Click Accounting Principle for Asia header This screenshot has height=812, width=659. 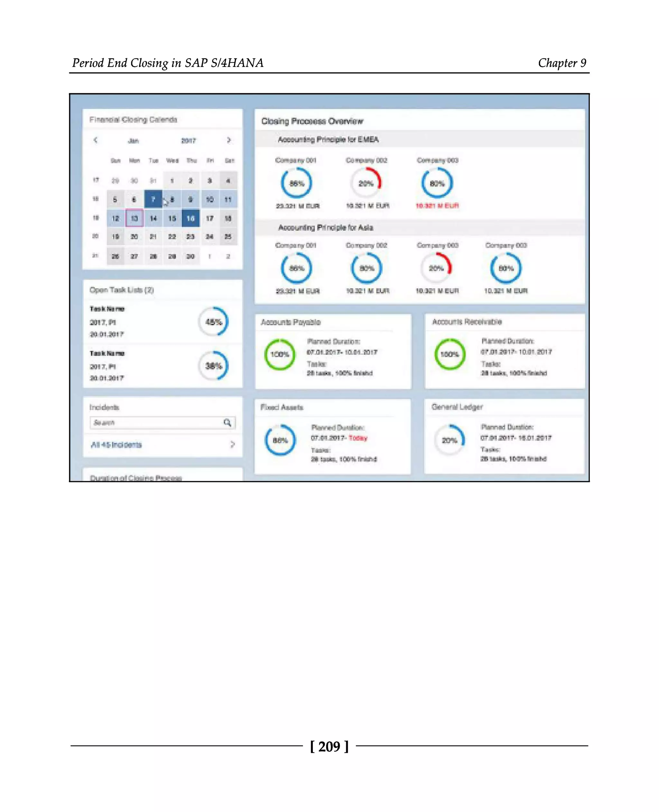point(326,227)
